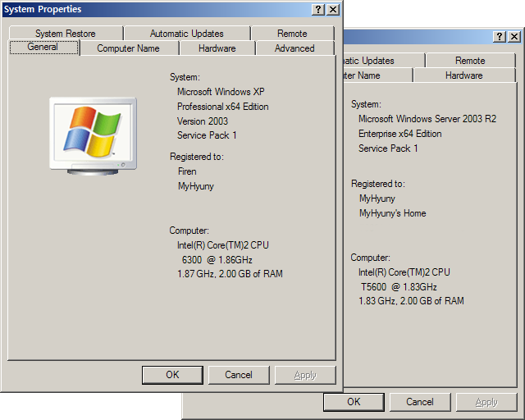
Task: Click 'Enterprise x64 Edition' line
Action: (x=399, y=134)
